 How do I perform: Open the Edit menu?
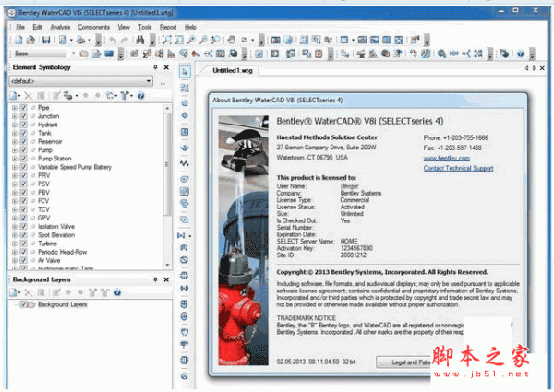[37, 27]
